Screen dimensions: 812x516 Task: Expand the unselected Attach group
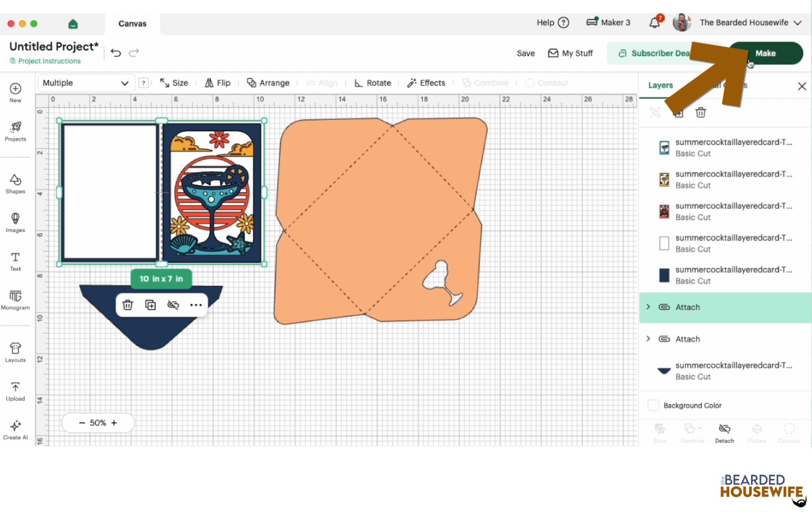[x=648, y=339]
